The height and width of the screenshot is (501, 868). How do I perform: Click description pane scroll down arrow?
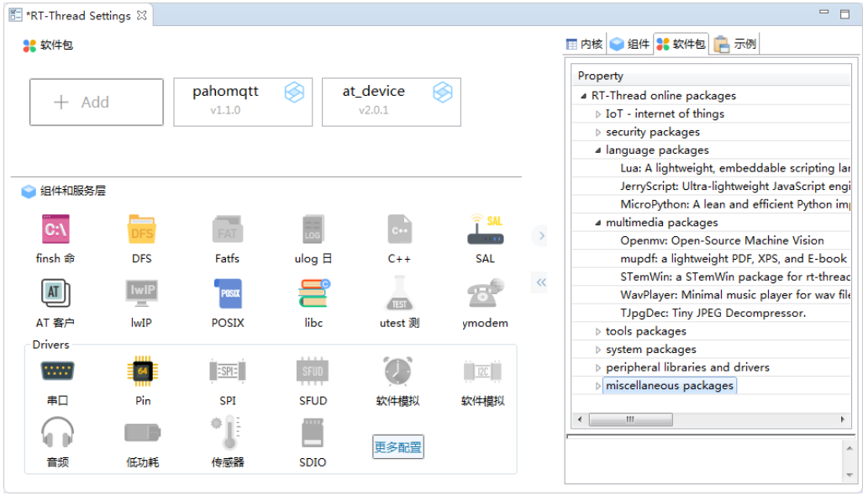click(x=850, y=476)
